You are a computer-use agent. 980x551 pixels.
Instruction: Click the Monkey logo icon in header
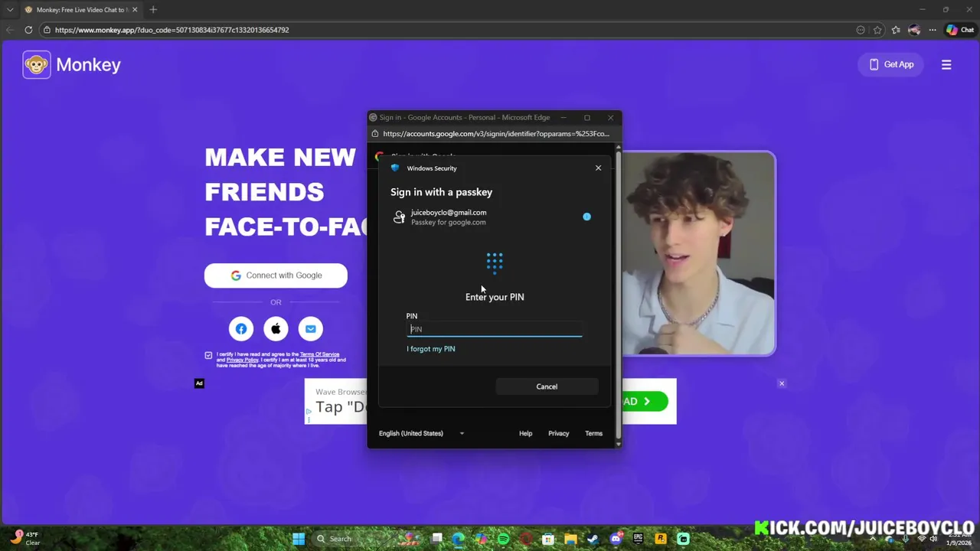click(x=37, y=65)
